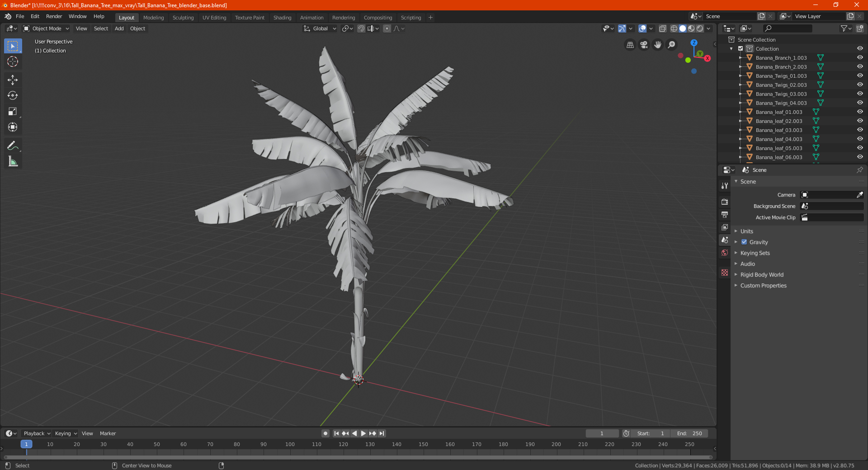Expand Banana_Branch_2.003 tree row

point(741,67)
